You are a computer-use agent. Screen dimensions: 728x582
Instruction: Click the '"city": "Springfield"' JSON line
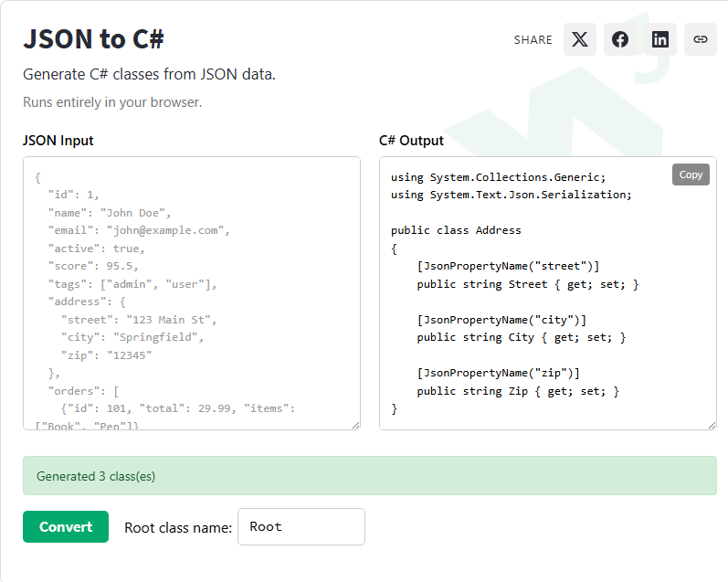click(132, 338)
